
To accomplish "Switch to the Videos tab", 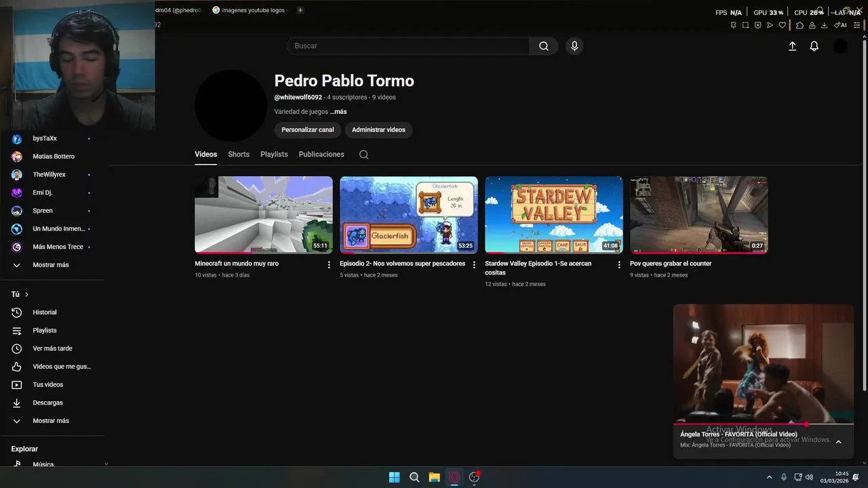I will tap(206, 155).
